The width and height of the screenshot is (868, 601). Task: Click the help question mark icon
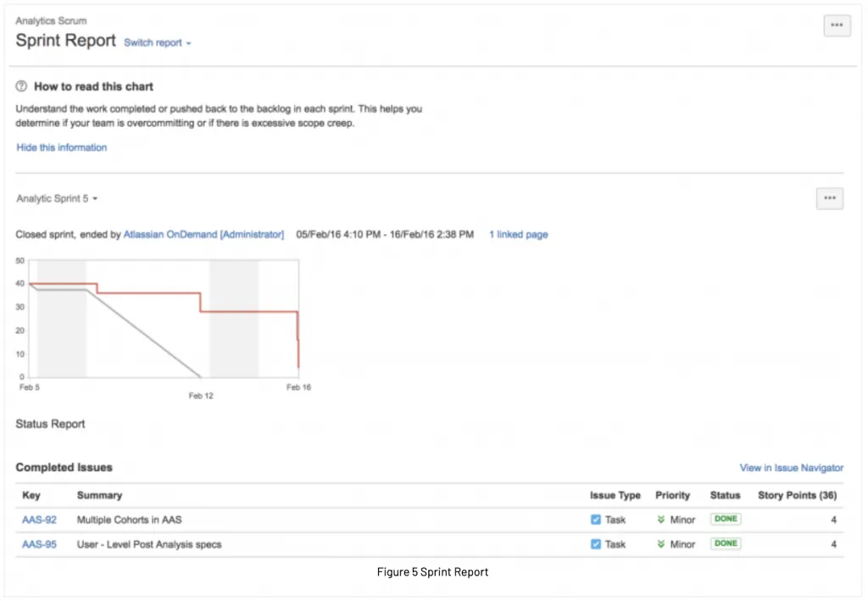pyautogui.click(x=21, y=86)
